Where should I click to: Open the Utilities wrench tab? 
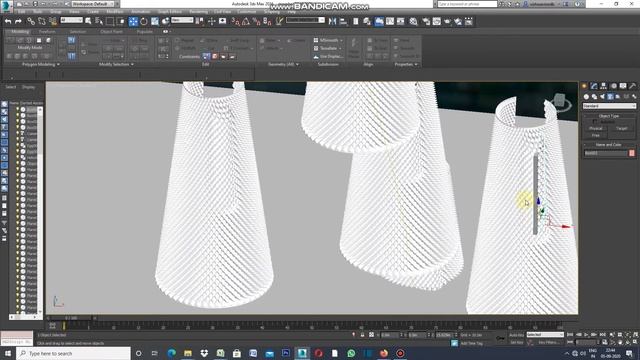point(632,86)
